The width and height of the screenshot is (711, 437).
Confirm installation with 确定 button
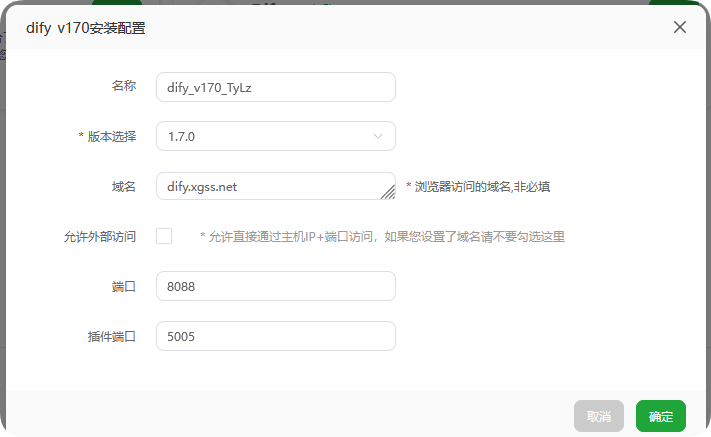tap(661, 416)
